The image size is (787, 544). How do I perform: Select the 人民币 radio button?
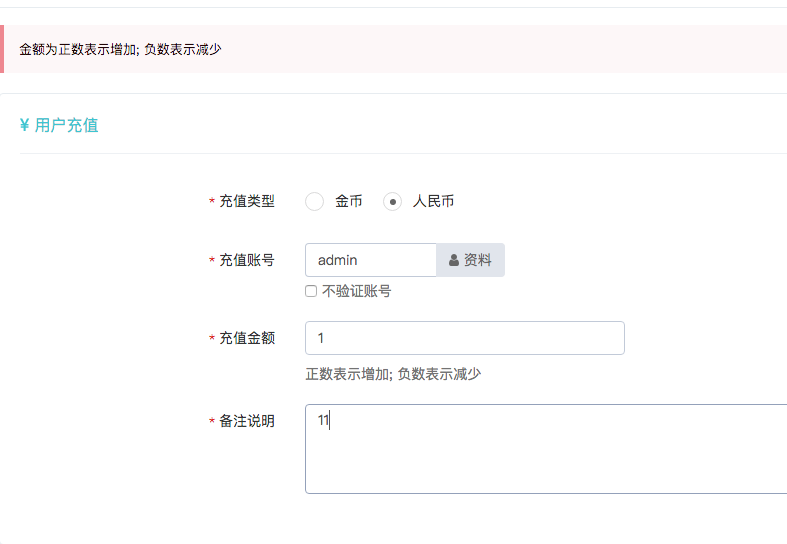click(392, 202)
